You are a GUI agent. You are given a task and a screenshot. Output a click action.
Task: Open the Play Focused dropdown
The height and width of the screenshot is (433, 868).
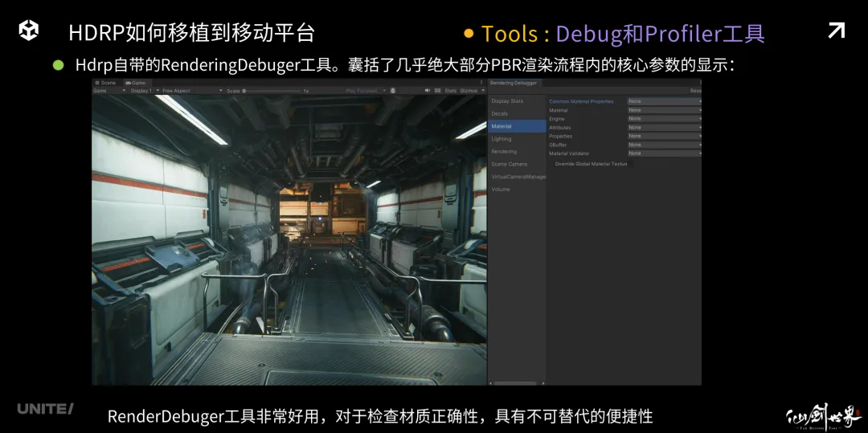click(366, 90)
